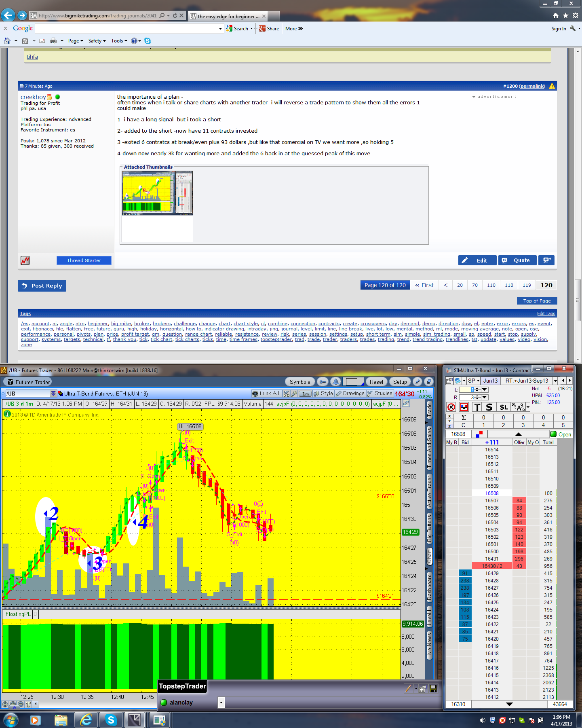The height and width of the screenshot is (728, 582).
Task: Open the More menu in Google toolbar
Action: (294, 29)
